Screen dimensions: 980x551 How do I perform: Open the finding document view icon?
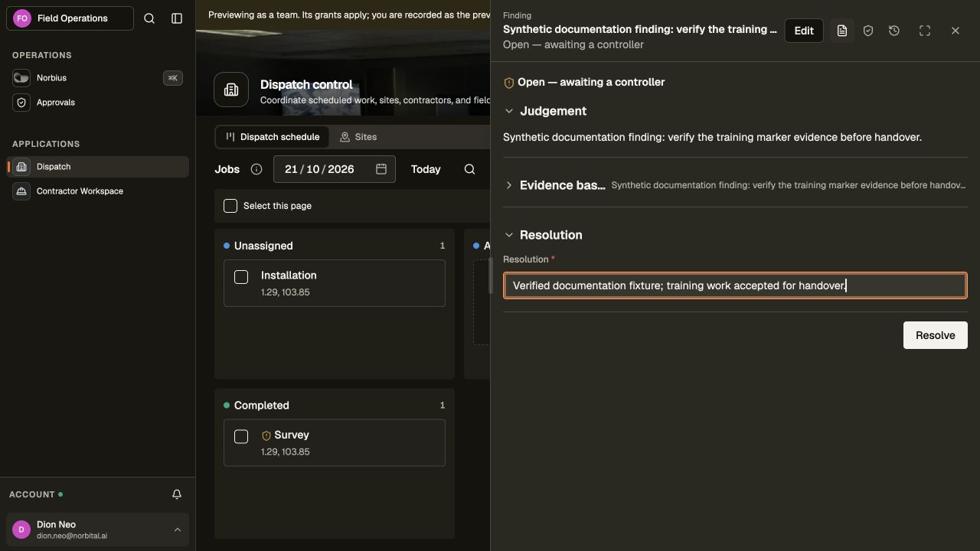click(x=842, y=31)
